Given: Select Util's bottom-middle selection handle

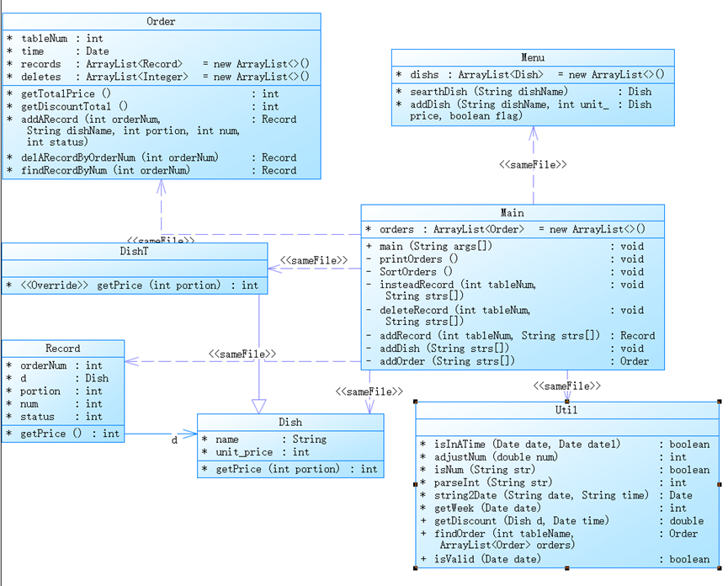Looking at the screenshot, I should [567, 567].
